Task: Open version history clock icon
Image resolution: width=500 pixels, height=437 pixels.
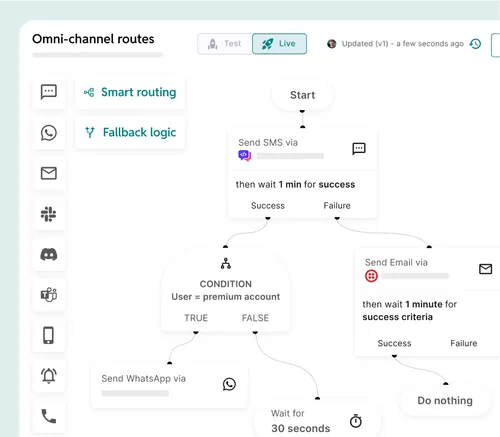Action: coord(475,44)
